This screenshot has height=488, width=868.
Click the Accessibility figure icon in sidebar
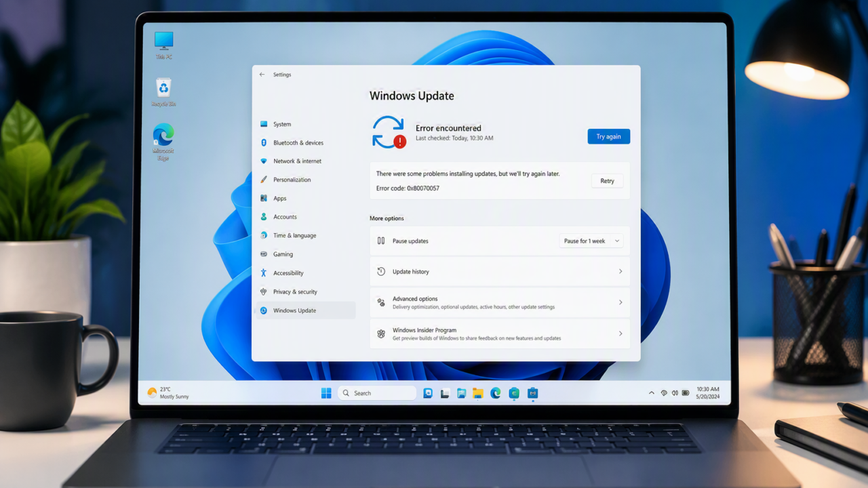point(264,272)
